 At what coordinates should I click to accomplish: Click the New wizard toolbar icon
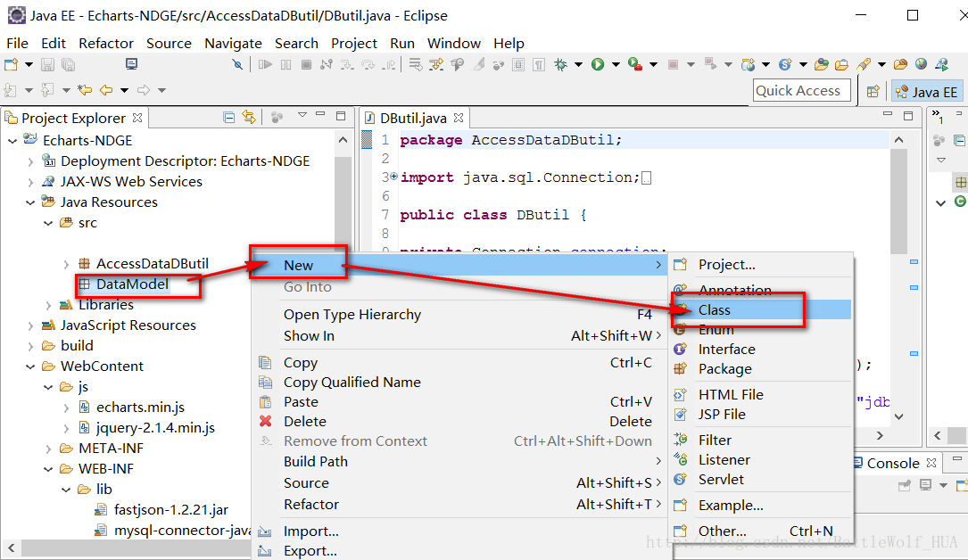11,64
